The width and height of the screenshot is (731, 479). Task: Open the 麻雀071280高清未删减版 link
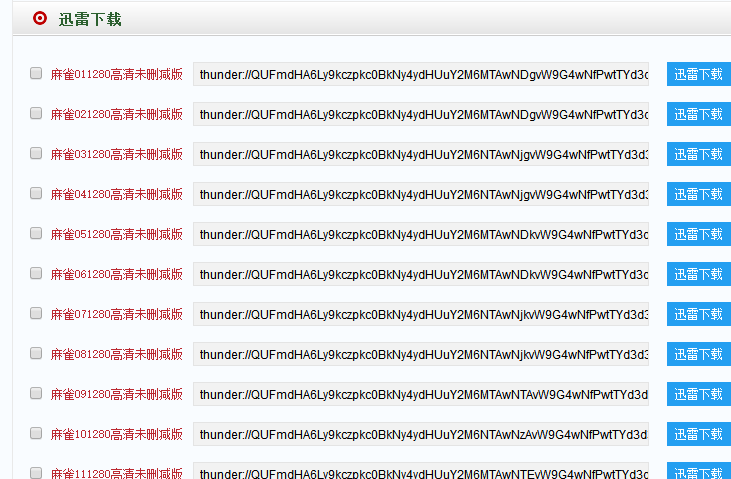pos(117,314)
